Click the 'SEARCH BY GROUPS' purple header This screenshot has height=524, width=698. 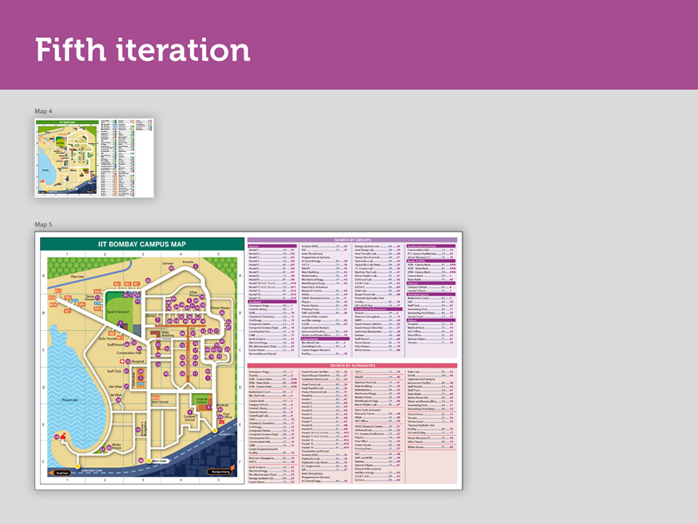point(352,240)
